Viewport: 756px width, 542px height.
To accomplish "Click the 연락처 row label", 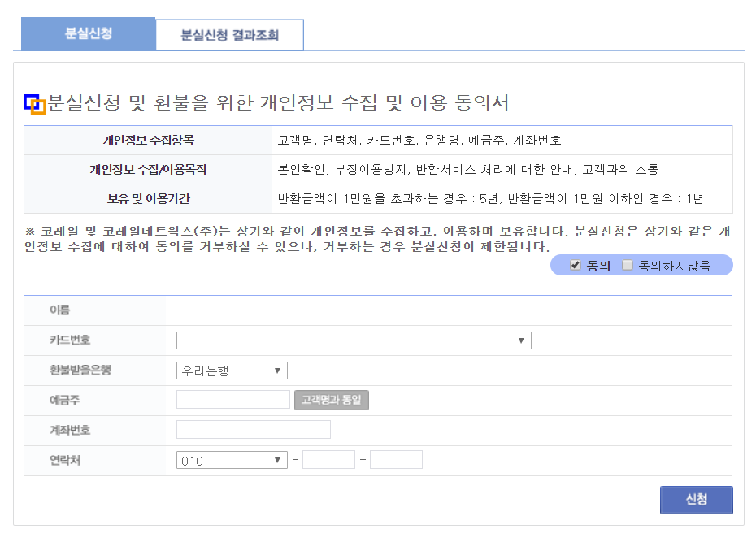I will (64, 460).
